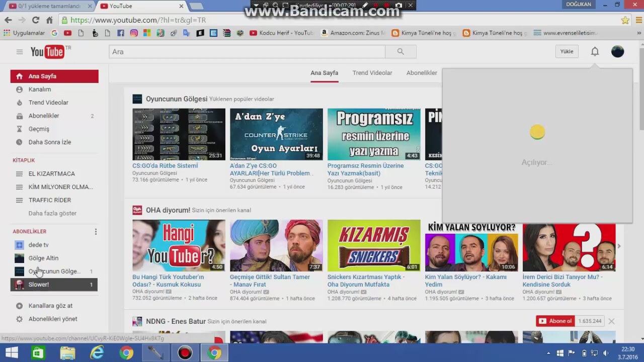Expand Daha fazla göster
This screenshot has height=362, width=644.
coord(52,213)
